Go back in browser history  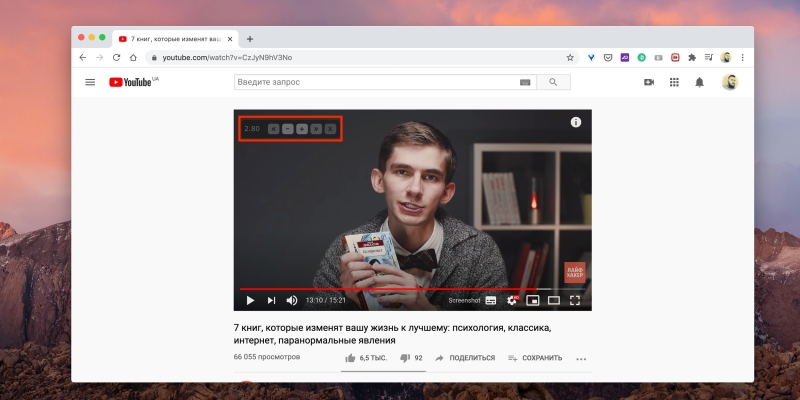[x=83, y=58]
